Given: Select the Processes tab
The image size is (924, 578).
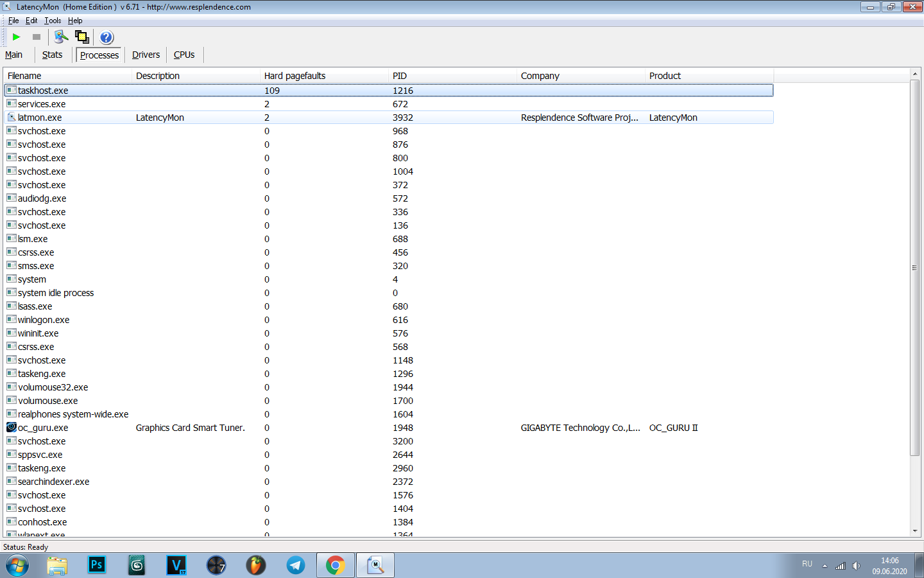Looking at the screenshot, I should (x=99, y=55).
